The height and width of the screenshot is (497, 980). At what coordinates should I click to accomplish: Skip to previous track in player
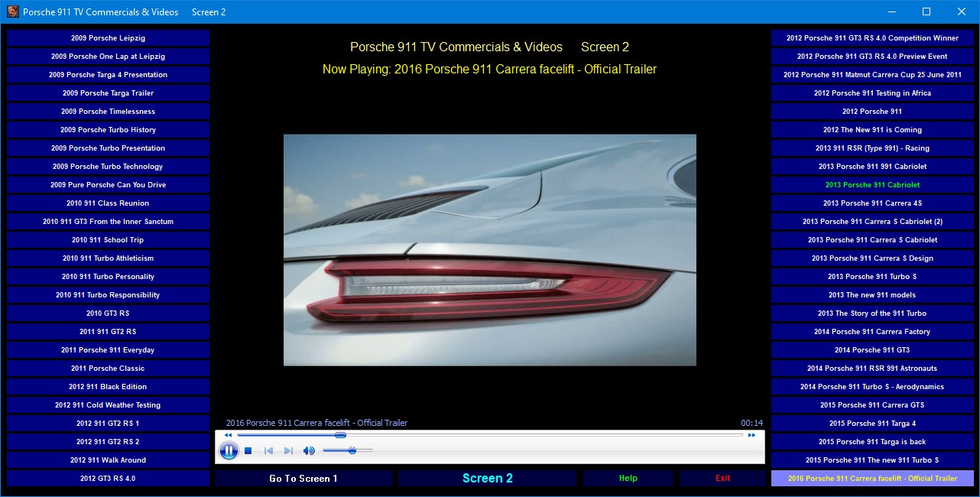click(x=268, y=451)
